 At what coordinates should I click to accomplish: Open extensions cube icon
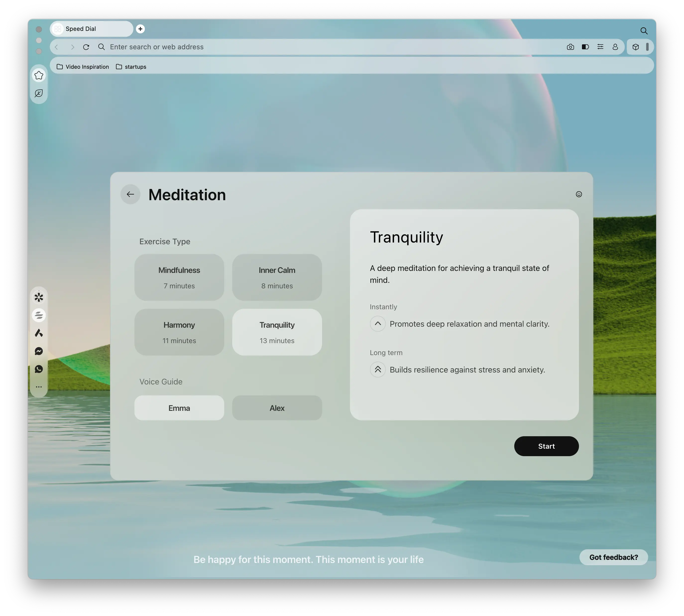[x=636, y=47]
